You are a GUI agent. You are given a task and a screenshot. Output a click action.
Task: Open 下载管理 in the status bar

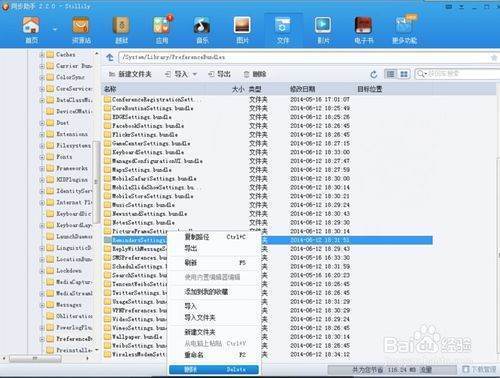[x=479, y=369]
